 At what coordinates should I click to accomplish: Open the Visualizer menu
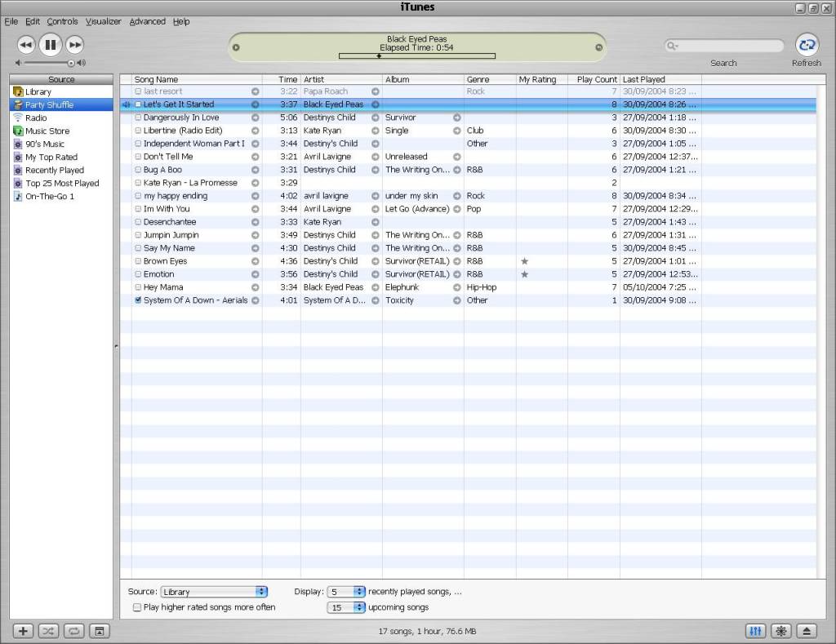coord(103,21)
